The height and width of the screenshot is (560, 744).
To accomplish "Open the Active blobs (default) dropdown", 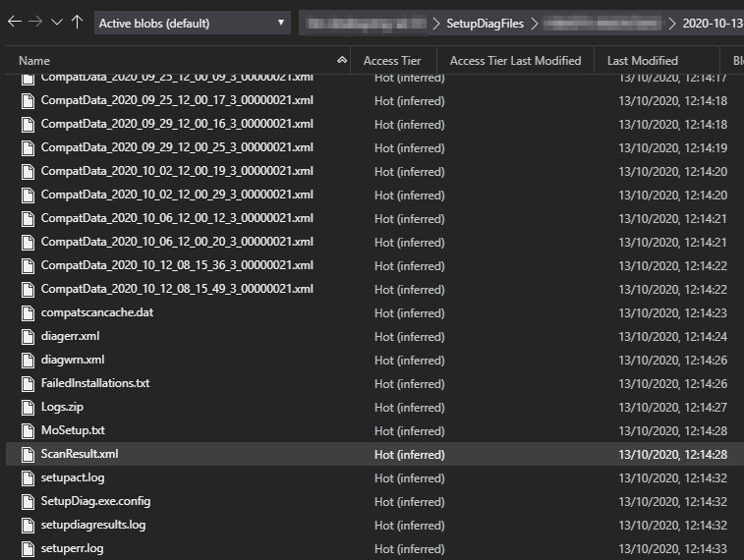I will coord(193,23).
